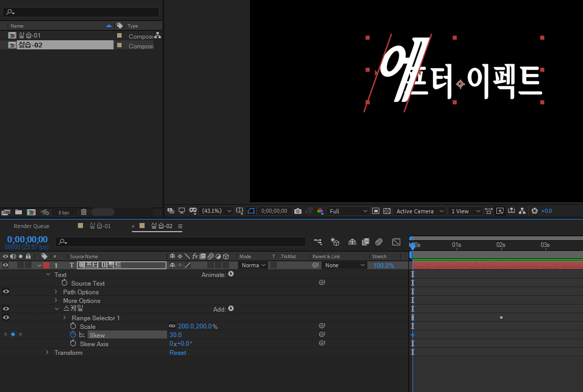Toggle Hide Shy Layers icon in timeline
This screenshot has width=583, height=392.
352,242
